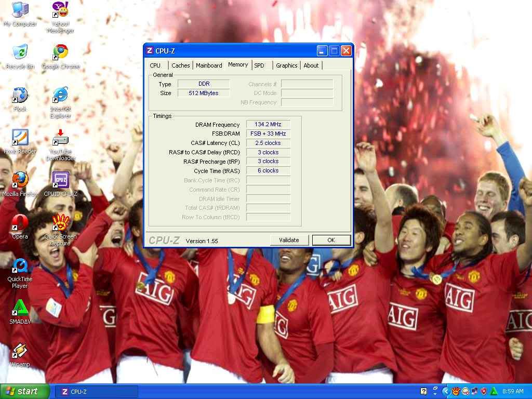Open the About tab
Image resolution: width=532 pixels, height=399 pixels.
click(x=311, y=65)
